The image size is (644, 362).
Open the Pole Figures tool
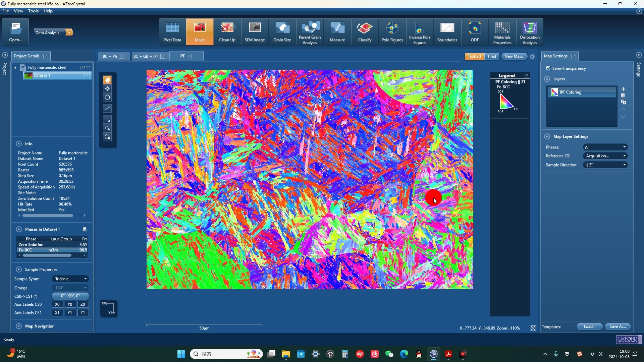pyautogui.click(x=392, y=32)
